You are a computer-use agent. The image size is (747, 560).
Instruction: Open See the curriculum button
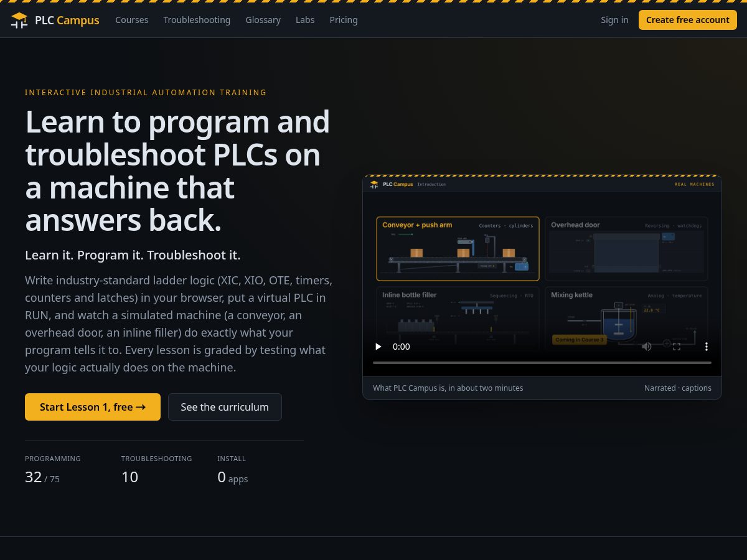(x=225, y=407)
